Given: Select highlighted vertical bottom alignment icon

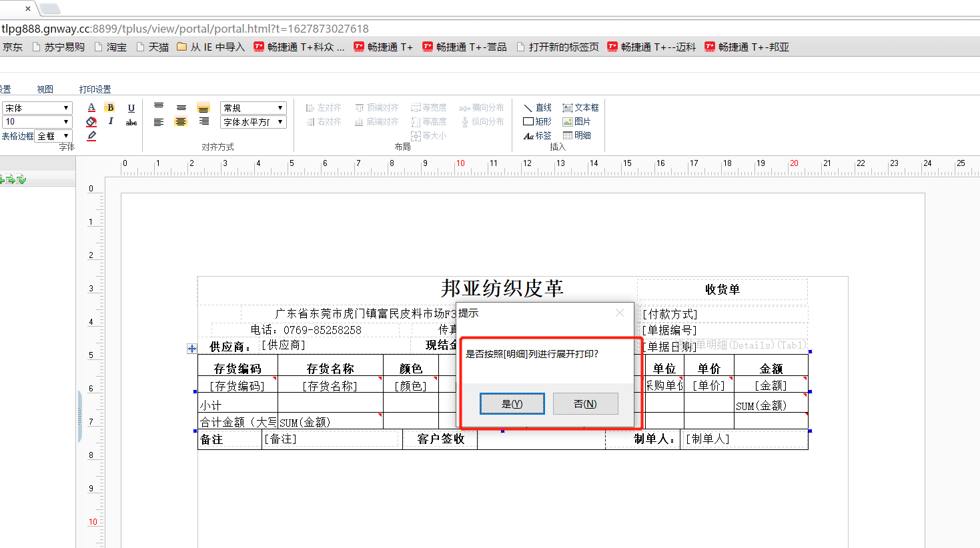Looking at the screenshot, I should [x=203, y=107].
